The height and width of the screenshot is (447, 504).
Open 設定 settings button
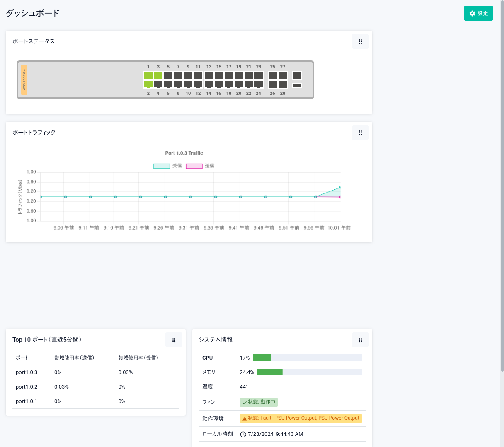pos(478,13)
